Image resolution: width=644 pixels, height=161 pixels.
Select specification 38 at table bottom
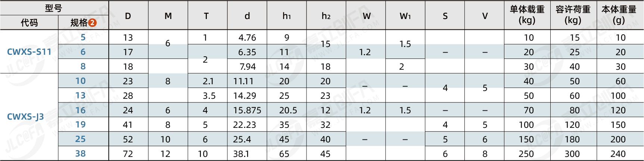coord(81,154)
